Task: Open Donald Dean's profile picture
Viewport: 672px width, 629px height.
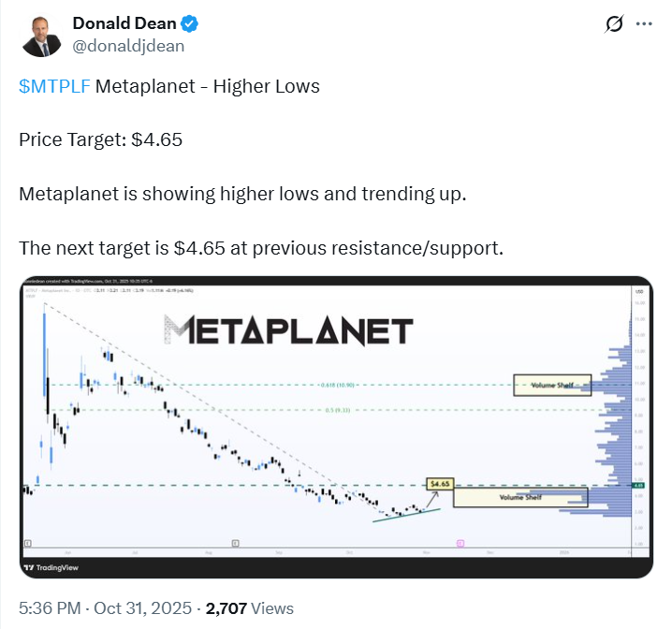Action: click(x=41, y=35)
